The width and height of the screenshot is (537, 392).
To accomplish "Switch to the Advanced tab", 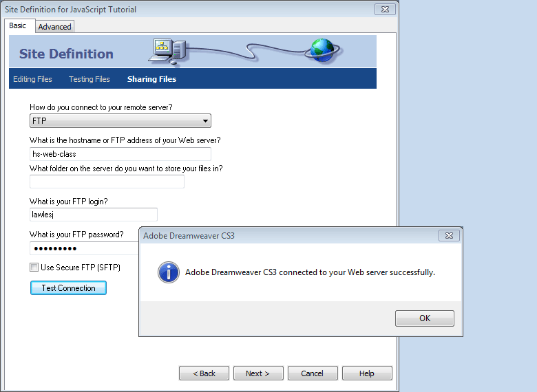I will (x=54, y=27).
